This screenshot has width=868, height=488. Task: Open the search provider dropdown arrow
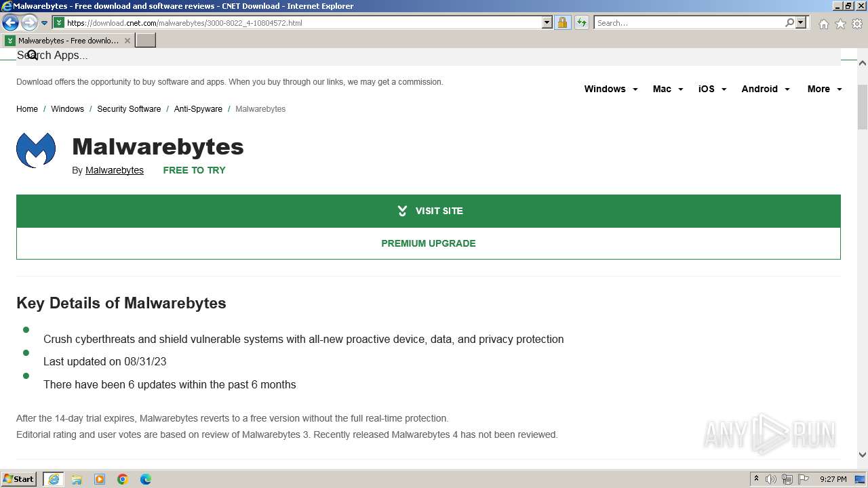(801, 23)
